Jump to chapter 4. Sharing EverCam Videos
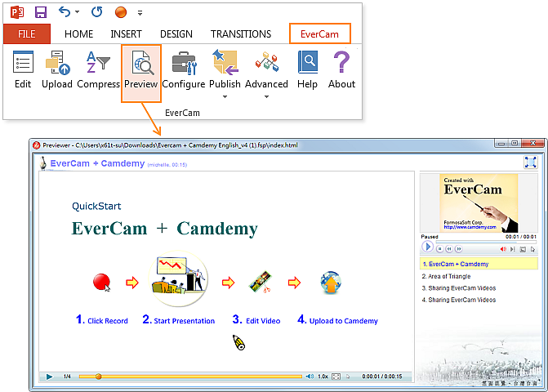Image resolution: width=548 pixels, height=392 pixels. click(458, 300)
